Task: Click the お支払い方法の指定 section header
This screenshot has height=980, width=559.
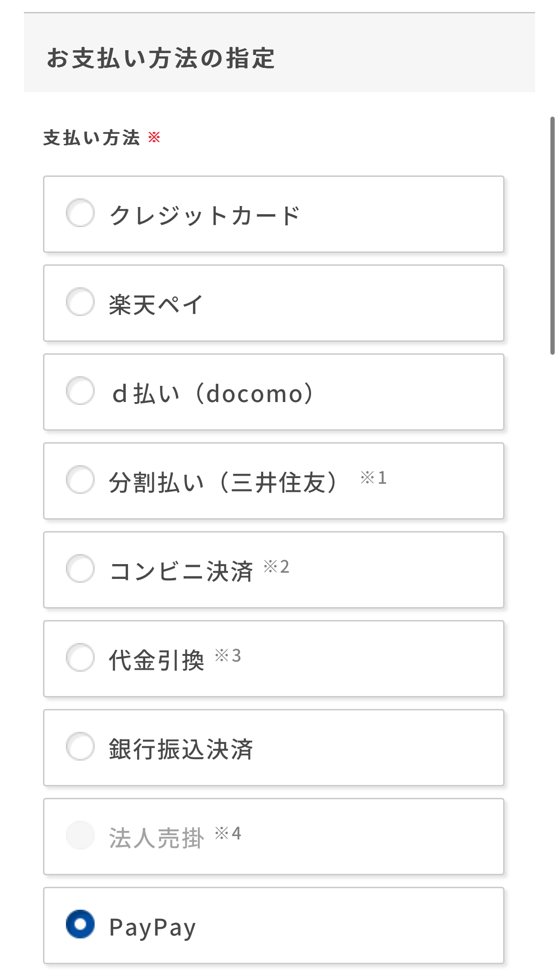Action: pos(161,58)
